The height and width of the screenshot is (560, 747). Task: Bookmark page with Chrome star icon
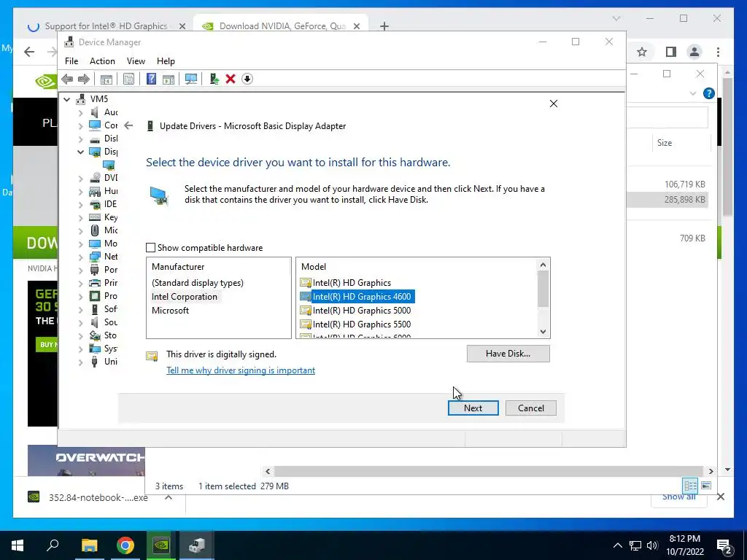click(x=642, y=52)
